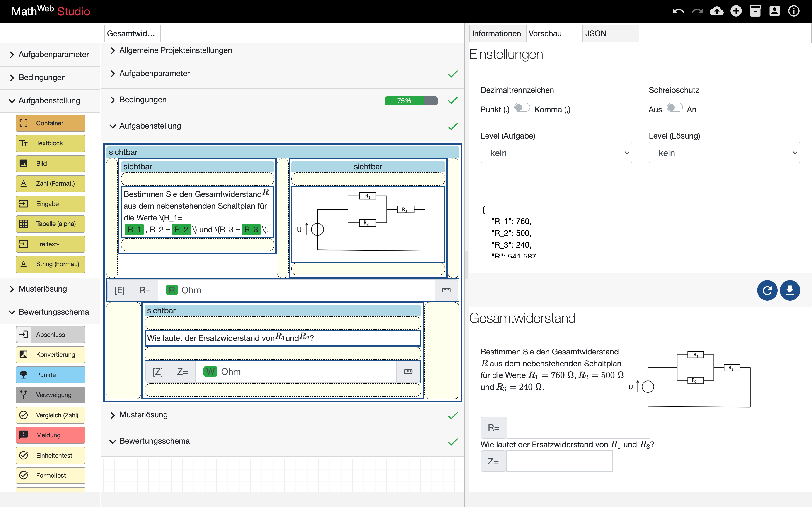Expand Musterlösung in left sidebar

[x=43, y=289]
